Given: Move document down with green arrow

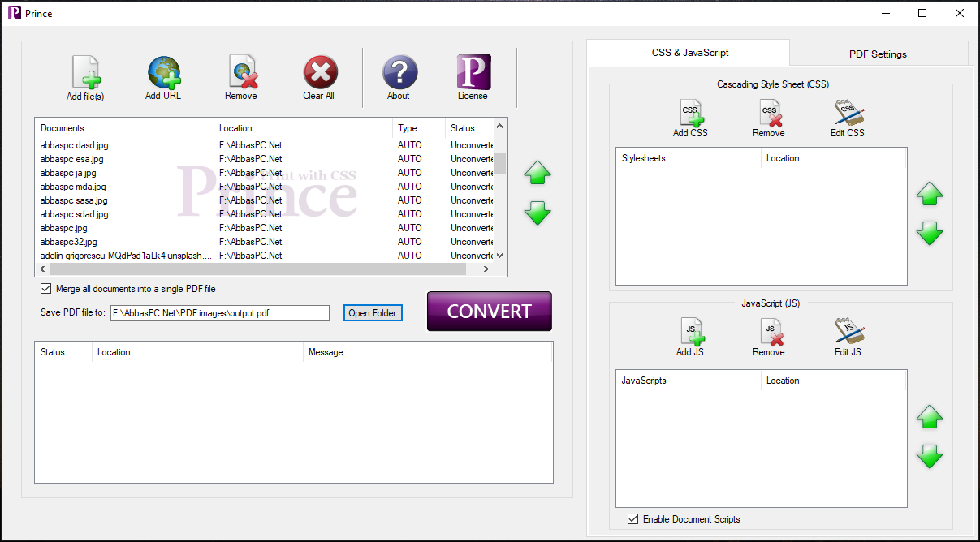Looking at the screenshot, I should pyautogui.click(x=537, y=213).
